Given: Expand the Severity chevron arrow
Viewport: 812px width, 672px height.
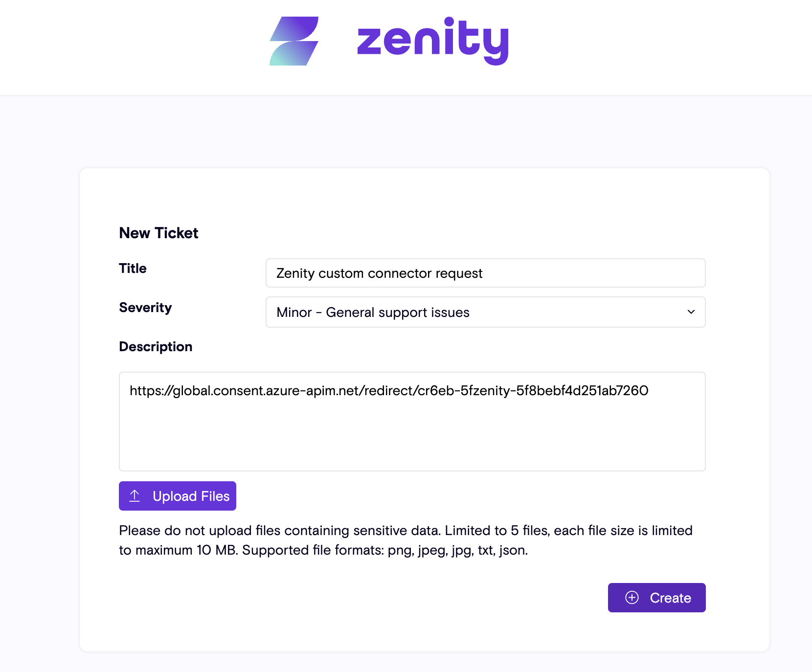Looking at the screenshot, I should point(691,312).
